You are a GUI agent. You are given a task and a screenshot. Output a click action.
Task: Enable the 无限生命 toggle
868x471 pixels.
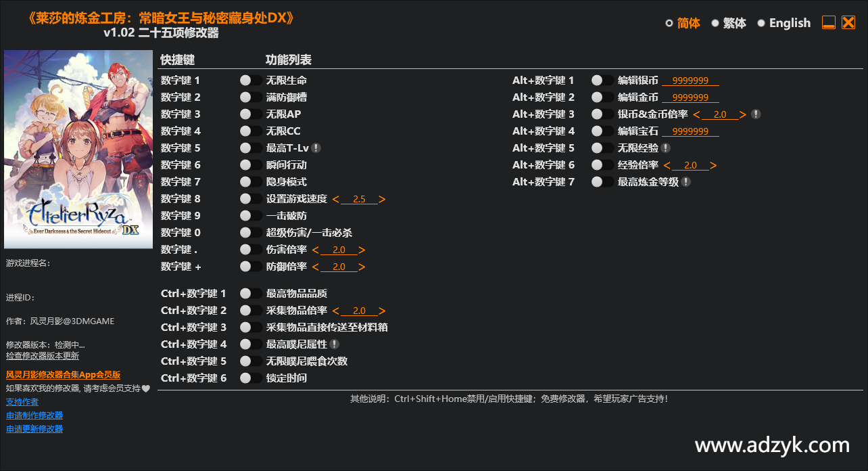click(251, 81)
